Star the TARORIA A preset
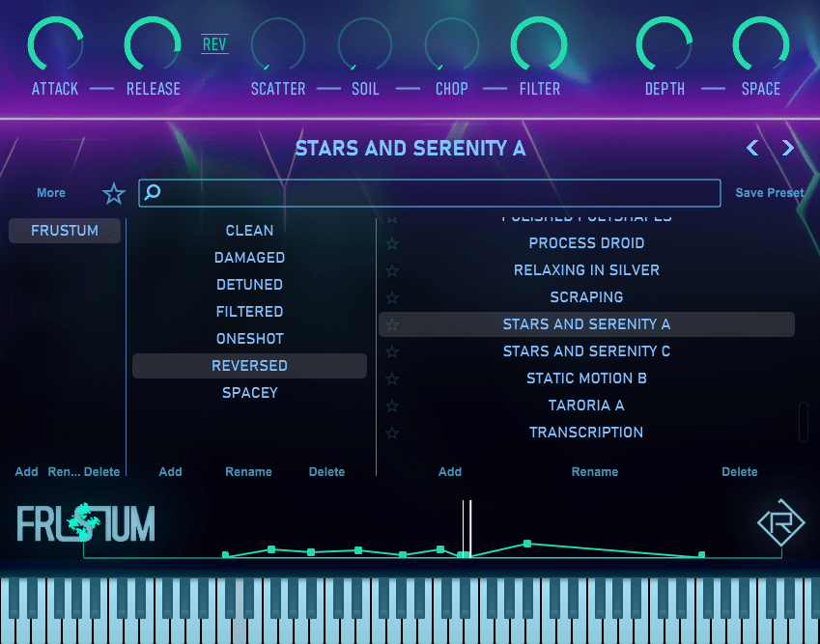This screenshot has height=644, width=820. pos(392,406)
